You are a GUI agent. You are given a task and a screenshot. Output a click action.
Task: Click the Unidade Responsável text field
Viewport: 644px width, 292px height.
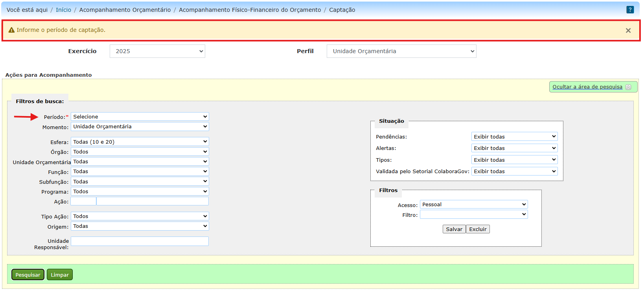coord(140,241)
